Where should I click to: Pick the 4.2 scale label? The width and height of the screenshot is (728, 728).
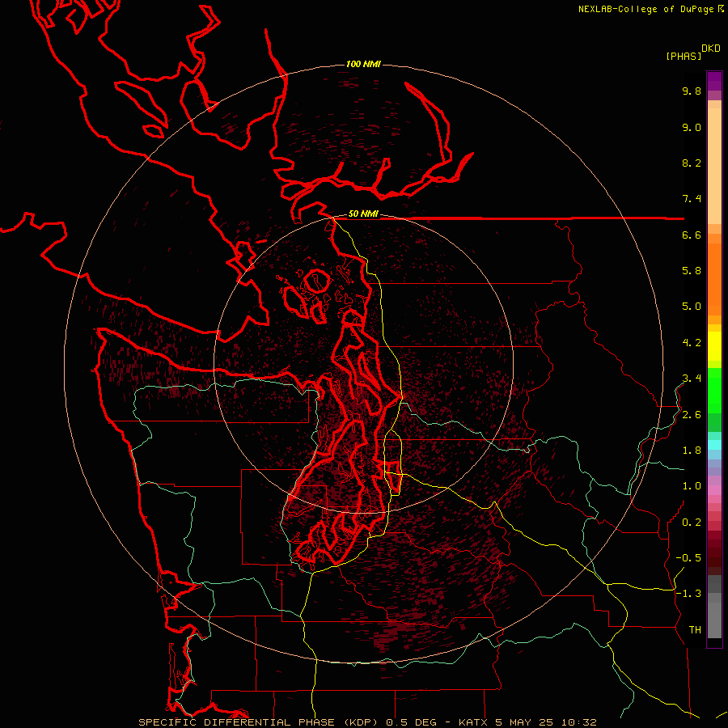(692, 343)
